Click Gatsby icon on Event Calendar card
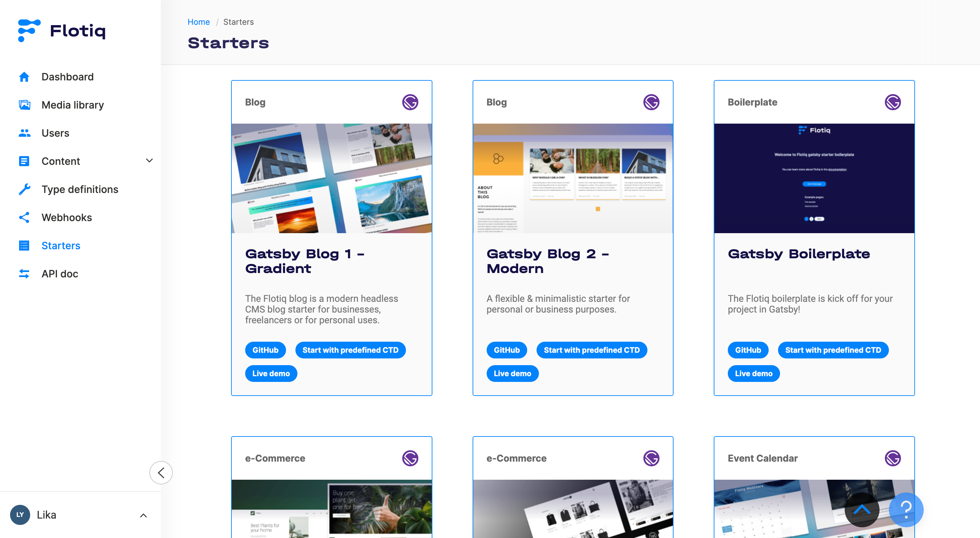Viewport: 980px width, 538px height. click(893, 458)
